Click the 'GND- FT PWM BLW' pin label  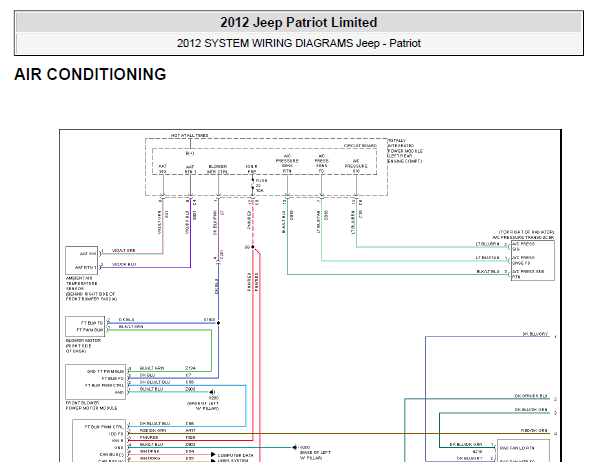(x=105, y=371)
